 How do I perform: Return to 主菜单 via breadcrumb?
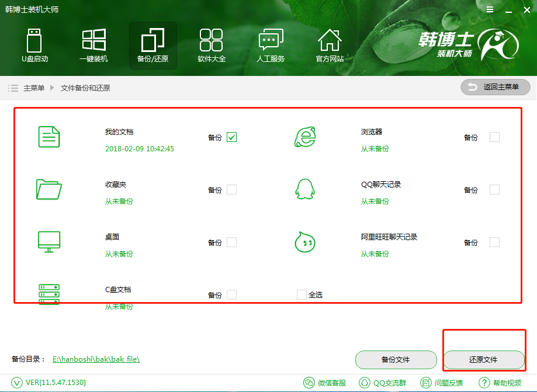click(x=33, y=87)
